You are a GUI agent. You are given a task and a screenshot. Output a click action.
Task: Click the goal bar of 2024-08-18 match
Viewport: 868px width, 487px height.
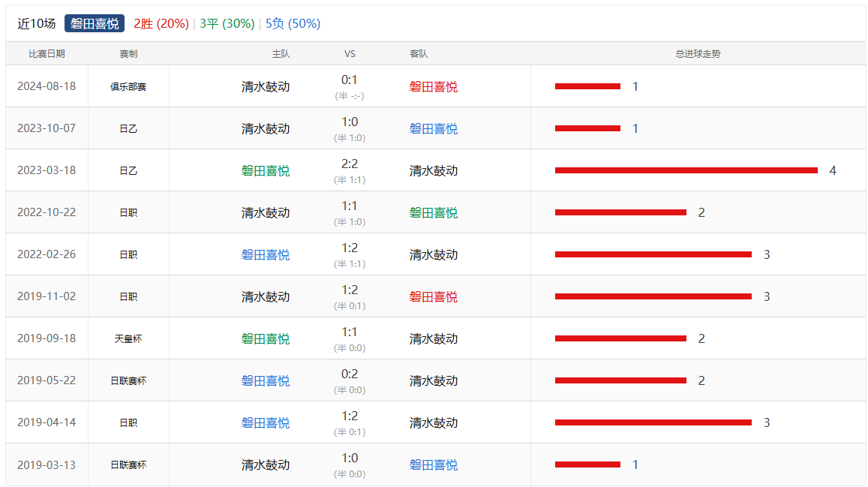coord(587,86)
